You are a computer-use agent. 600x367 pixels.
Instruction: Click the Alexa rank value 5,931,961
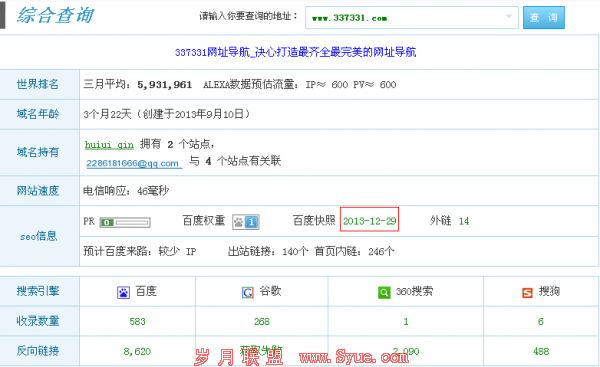click(x=165, y=85)
